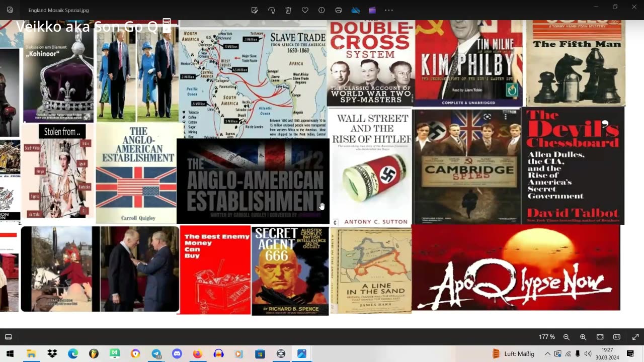The image size is (644, 362).
Task: Launch Microsoft Edge from the taskbar
Action: pos(73,354)
